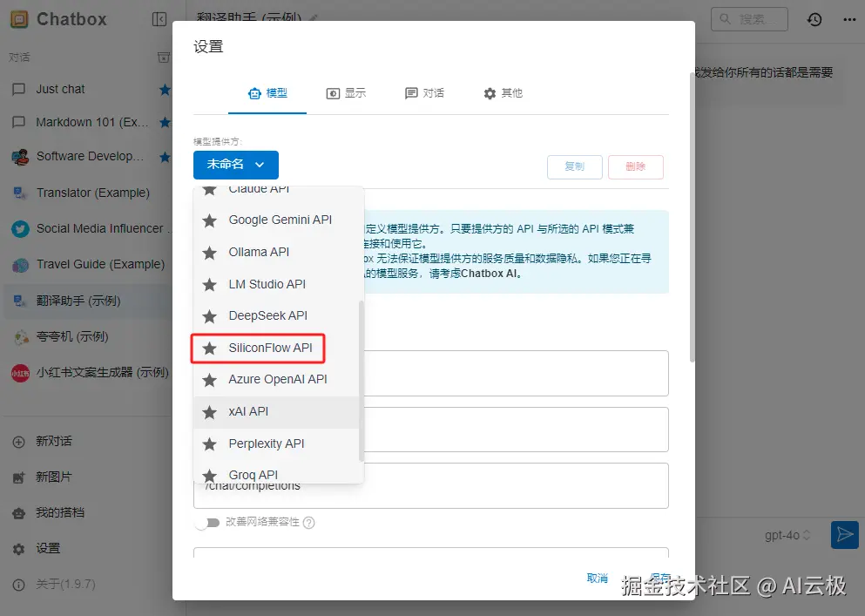Open Social Media Influencer conversation

(86, 228)
